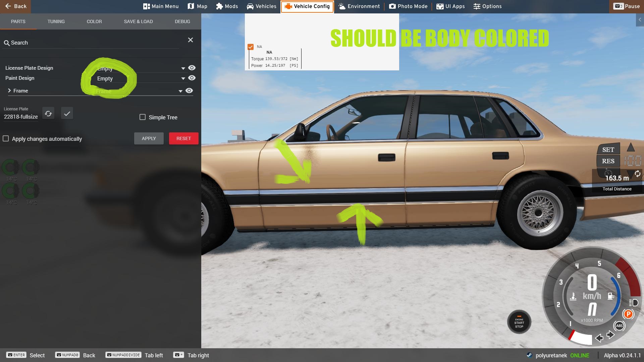Open the Mods menu
The height and width of the screenshot is (362, 644).
tap(227, 6)
